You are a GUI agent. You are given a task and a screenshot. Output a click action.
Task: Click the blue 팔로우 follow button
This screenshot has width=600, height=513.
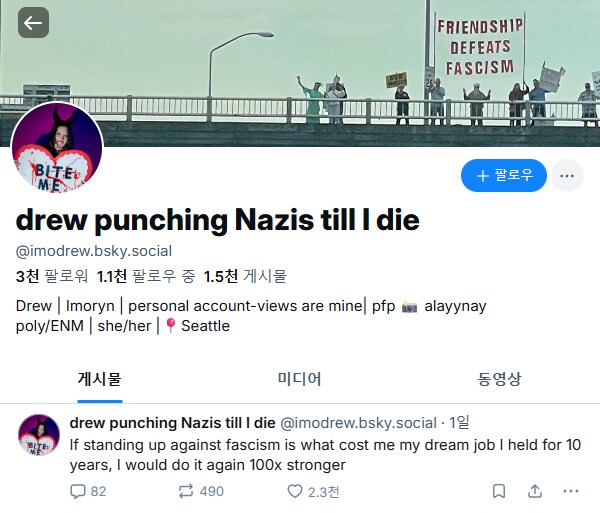[x=504, y=176]
